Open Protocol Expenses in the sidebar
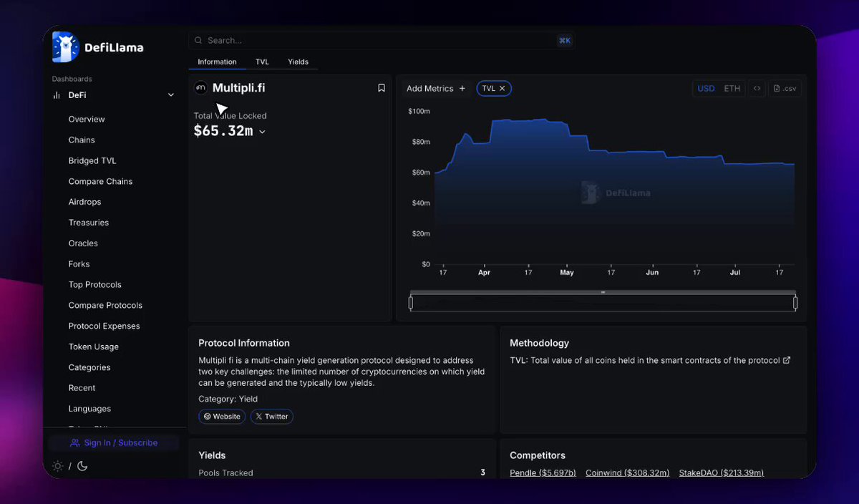The image size is (859, 504). [104, 326]
